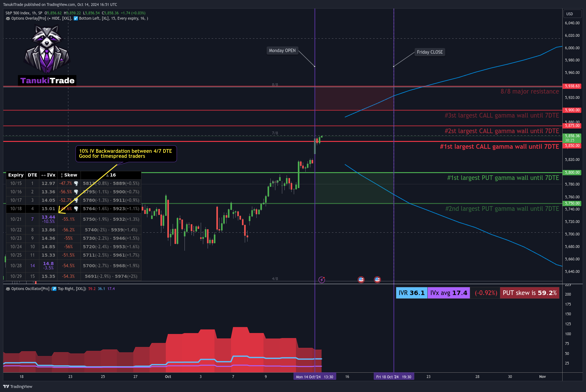Click the Fri 18 Oct '24 19:30 time marker
586x392 pixels.
394,377
